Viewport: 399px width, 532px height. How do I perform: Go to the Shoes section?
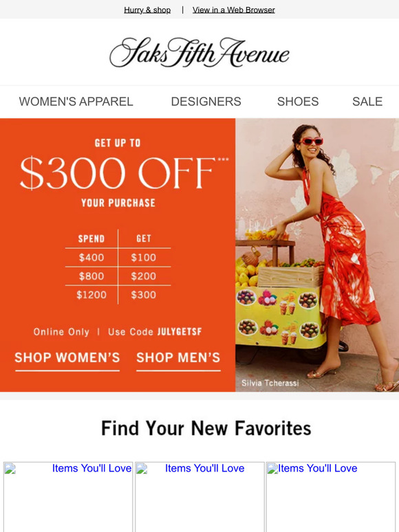[x=298, y=102]
